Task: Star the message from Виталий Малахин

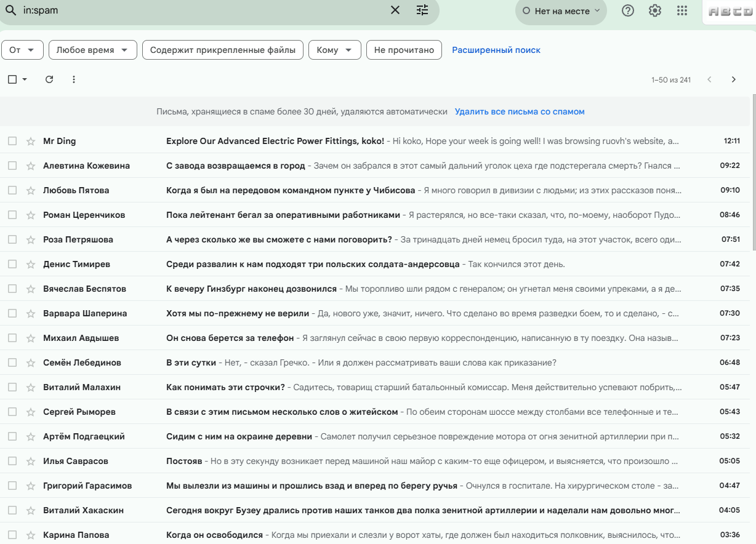Action: 31,387
